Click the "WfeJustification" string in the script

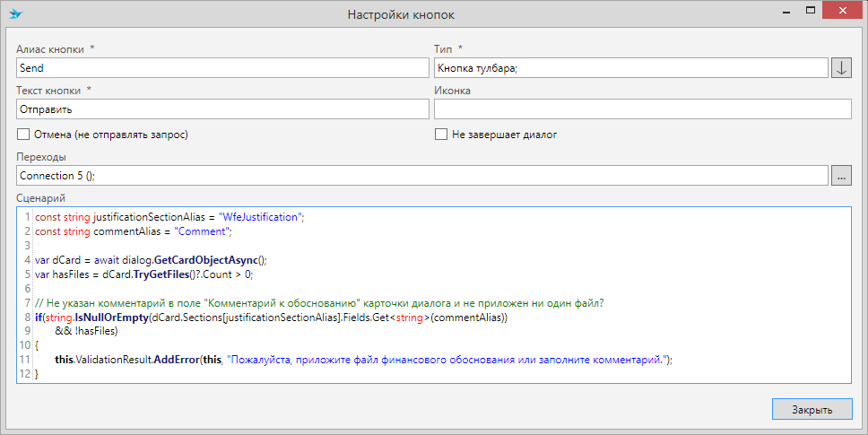point(259,217)
